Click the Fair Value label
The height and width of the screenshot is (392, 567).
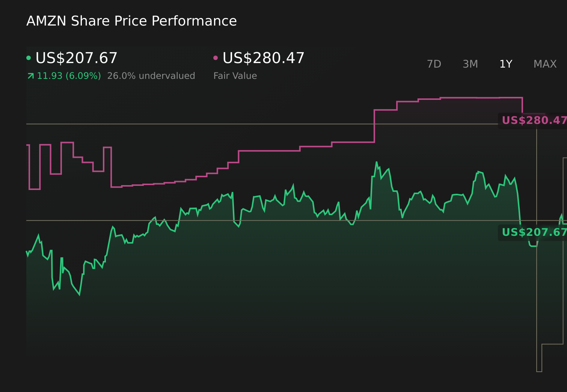[x=235, y=76]
